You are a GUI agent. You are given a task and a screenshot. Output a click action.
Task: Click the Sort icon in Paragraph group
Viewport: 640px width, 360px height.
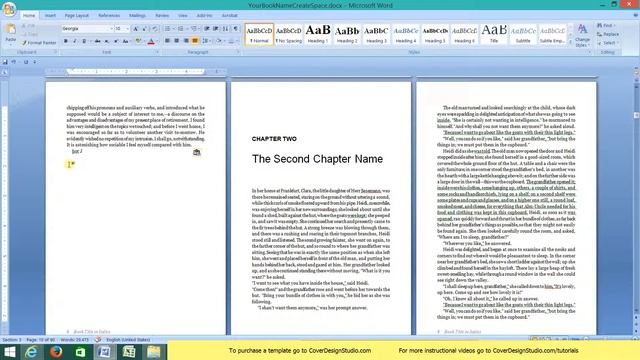(x=225, y=29)
